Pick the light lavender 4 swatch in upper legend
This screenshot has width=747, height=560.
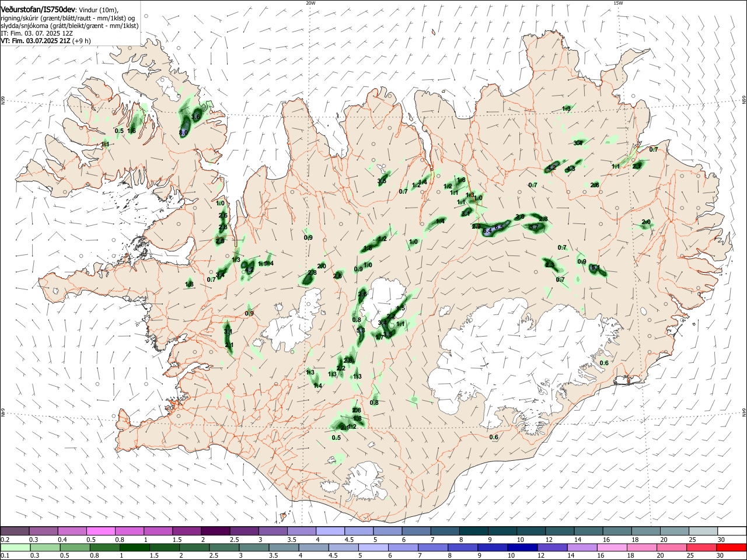pyautogui.click(x=330, y=531)
